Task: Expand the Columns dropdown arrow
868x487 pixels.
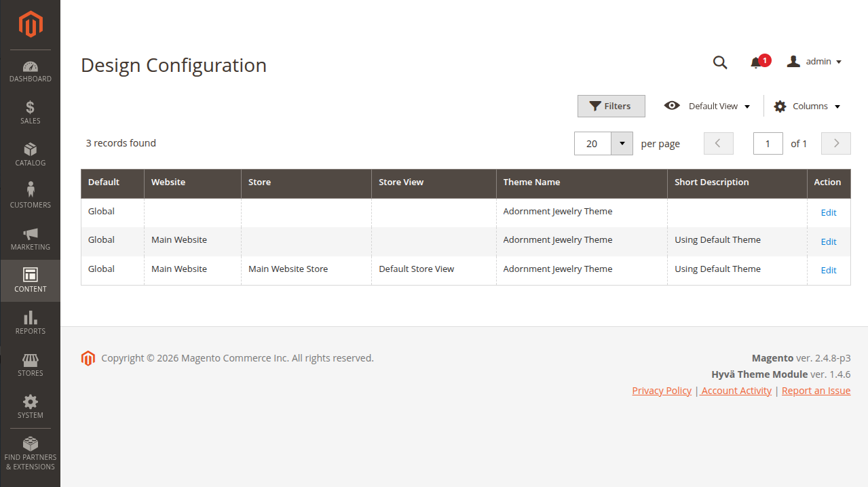Action: click(837, 106)
